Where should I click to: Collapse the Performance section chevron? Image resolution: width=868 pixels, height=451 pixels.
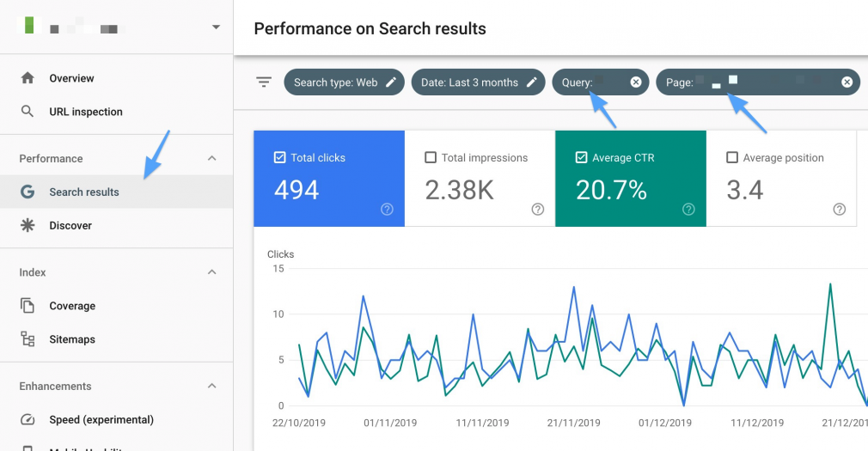(x=211, y=158)
